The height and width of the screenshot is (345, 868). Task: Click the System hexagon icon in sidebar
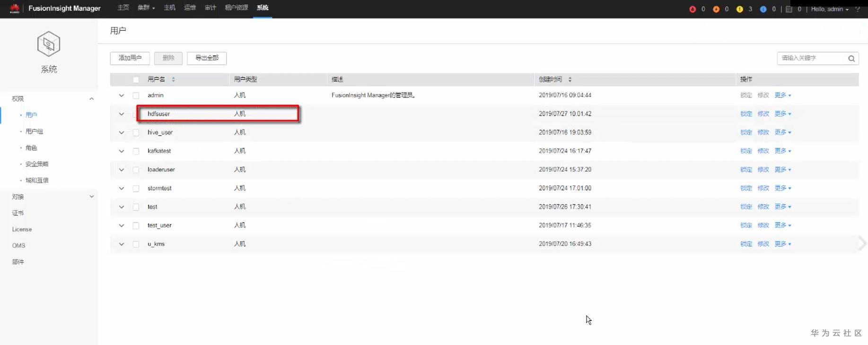49,44
